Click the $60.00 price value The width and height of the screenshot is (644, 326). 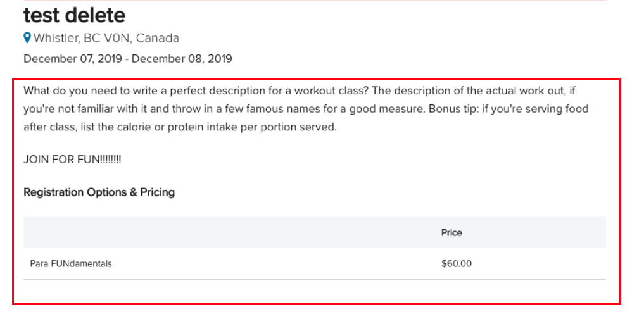(457, 263)
